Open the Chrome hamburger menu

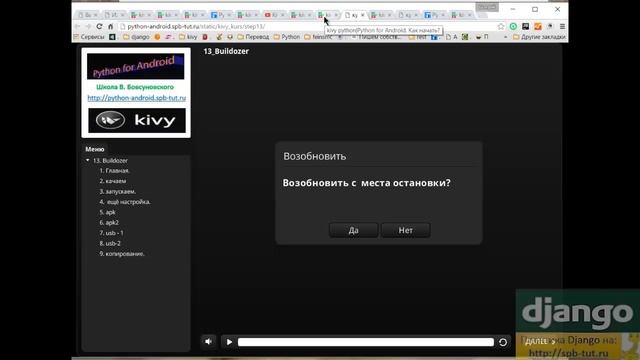562,26
